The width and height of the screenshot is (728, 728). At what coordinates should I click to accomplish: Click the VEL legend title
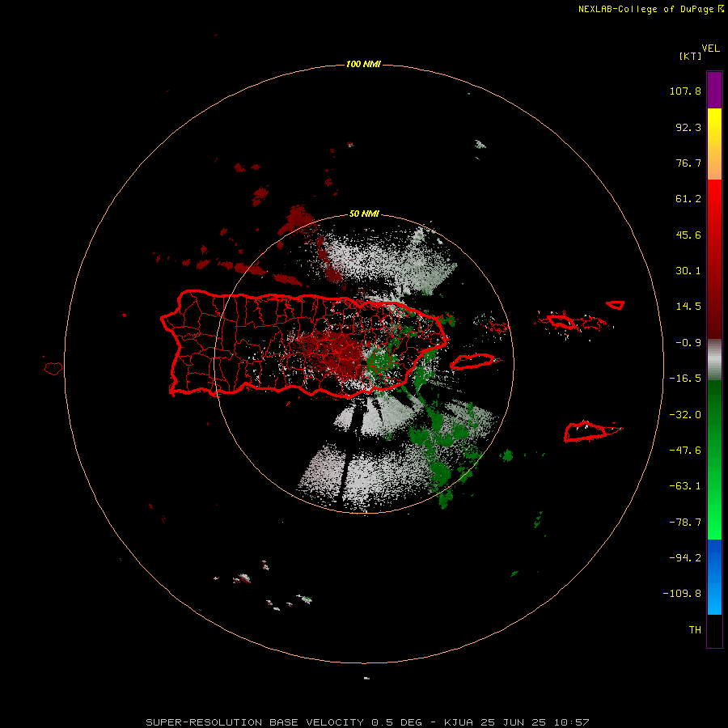point(710,49)
